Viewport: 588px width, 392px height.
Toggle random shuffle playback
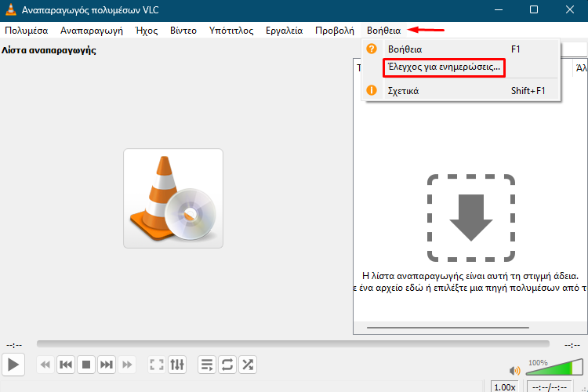248,365
